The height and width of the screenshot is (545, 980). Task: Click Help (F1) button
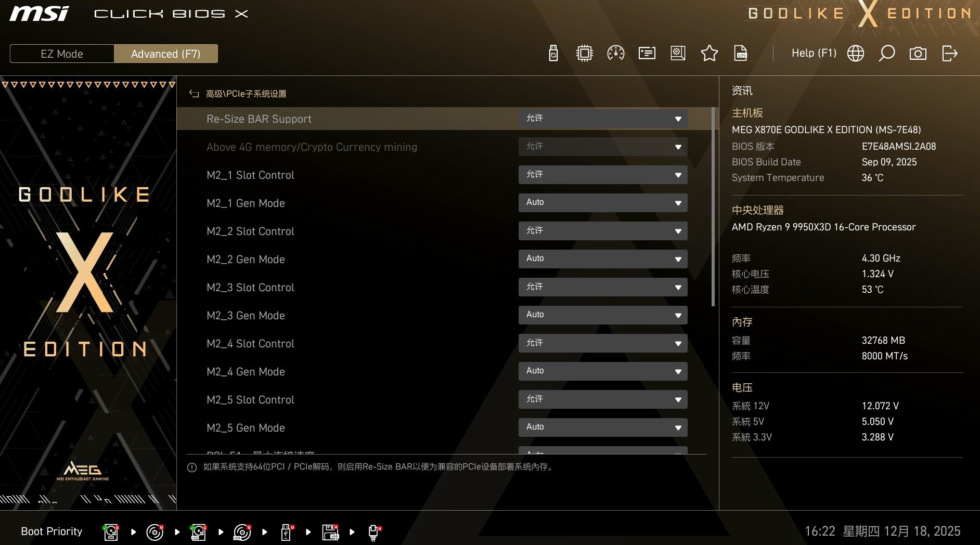[x=814, y=53]
